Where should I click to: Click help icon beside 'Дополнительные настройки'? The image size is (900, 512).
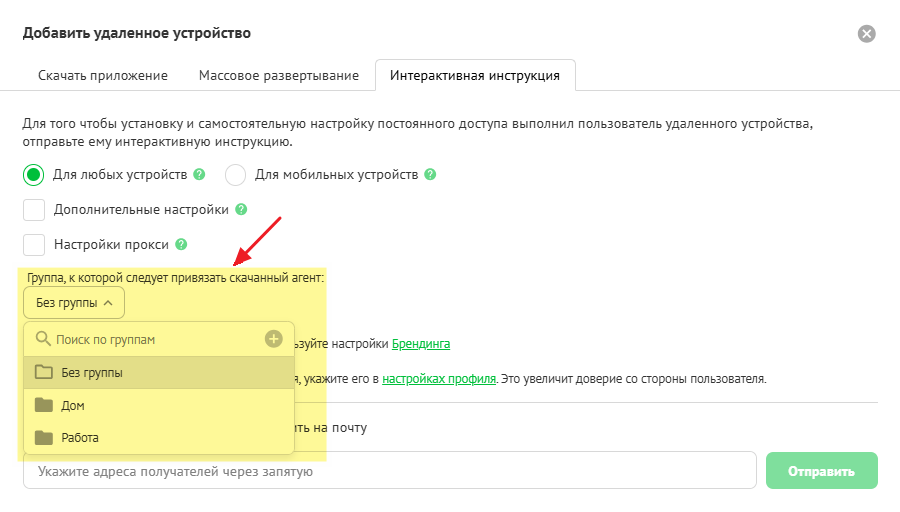[240, 210]
